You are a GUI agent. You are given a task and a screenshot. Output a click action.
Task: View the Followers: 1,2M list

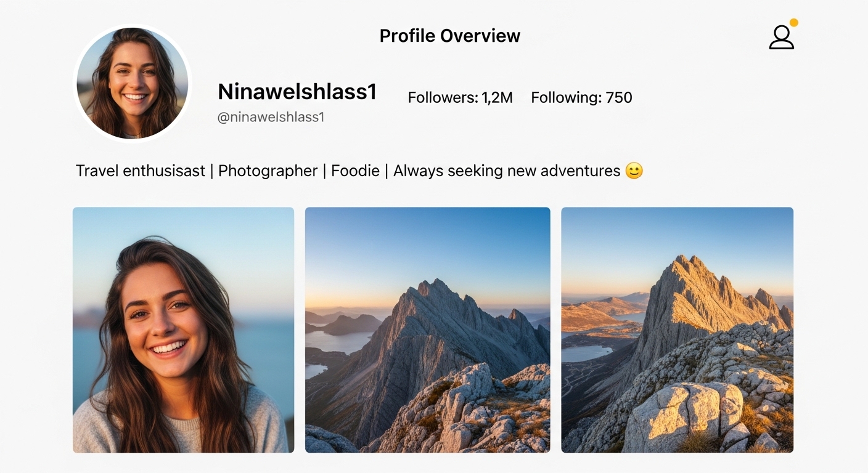pos(460,97)
